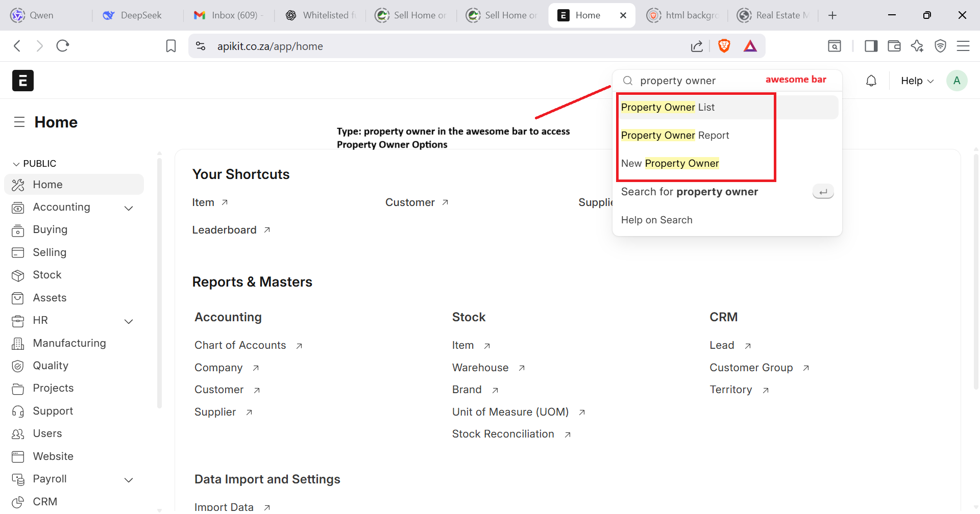This screenshot has height=514, width=980.
Task: Click the notification bell icon
Action: pyautogui.click(x=871, y=81)
